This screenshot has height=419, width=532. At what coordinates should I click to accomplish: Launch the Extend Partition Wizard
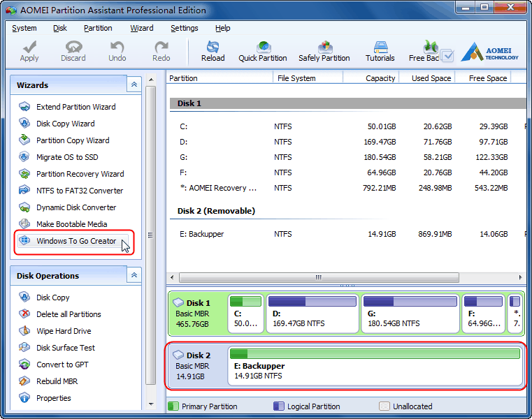[76, 107]
